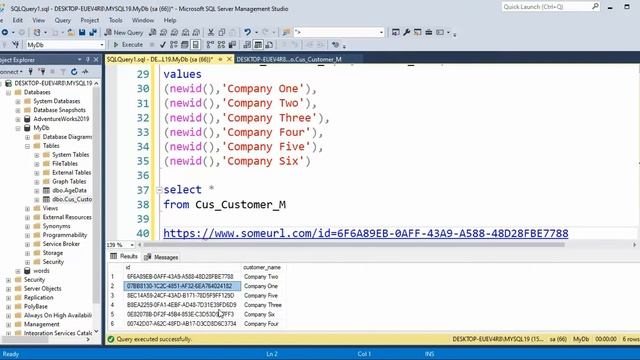Open the Query menu
The image size is (640, 360).
(62, 20)
